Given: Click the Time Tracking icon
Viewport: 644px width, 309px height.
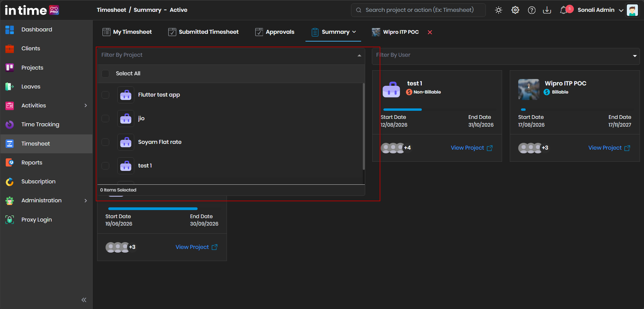Looking at the screenshot, I should point(10,125).
